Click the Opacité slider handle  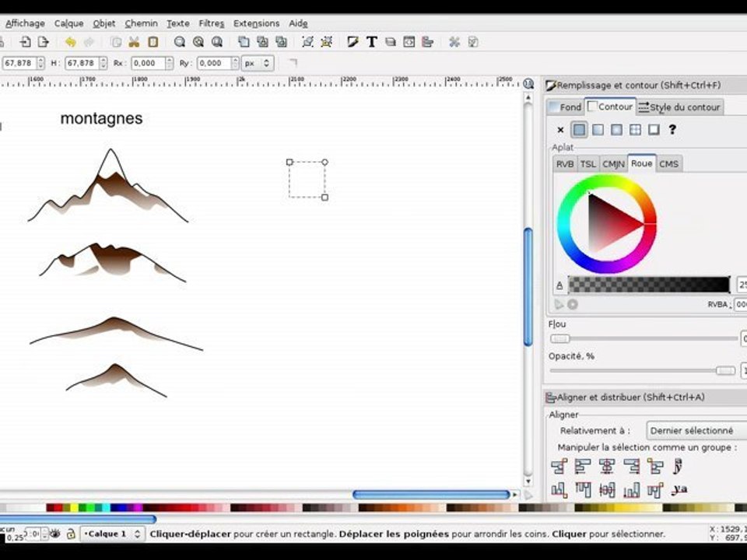click(725, 370)
